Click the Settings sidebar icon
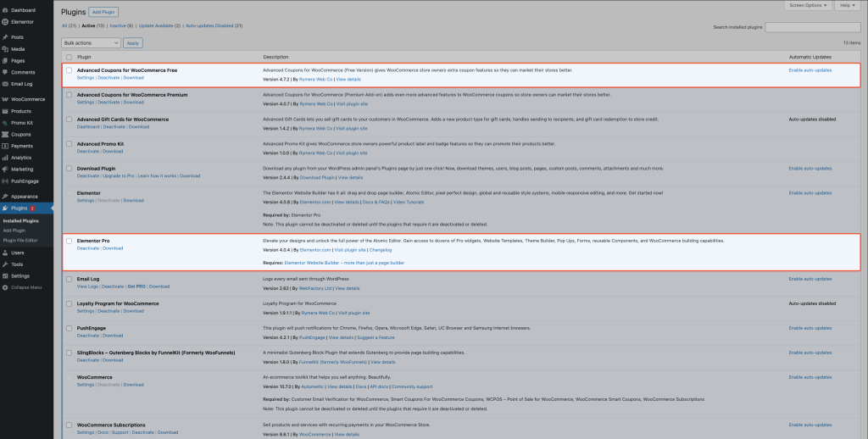 [5, 276]
